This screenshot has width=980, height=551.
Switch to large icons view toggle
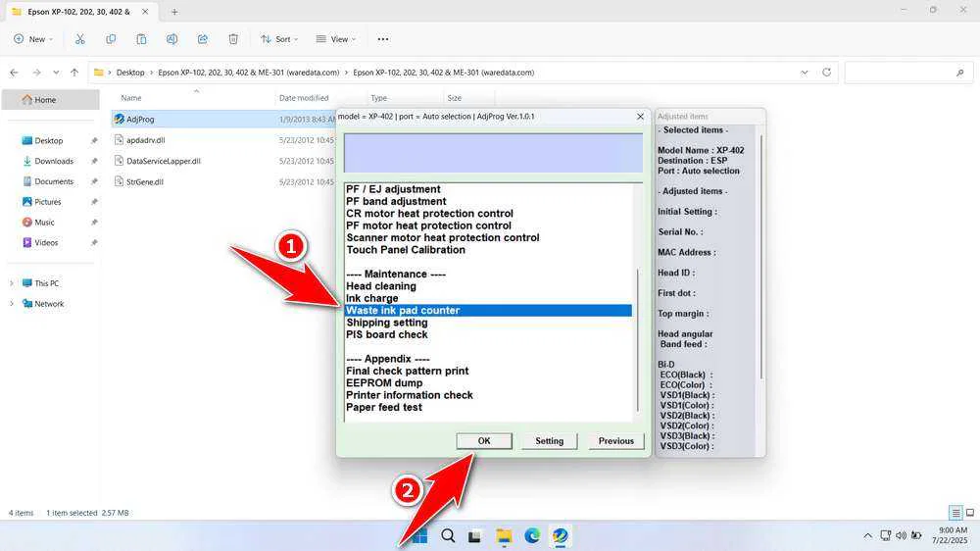point(971,513)
